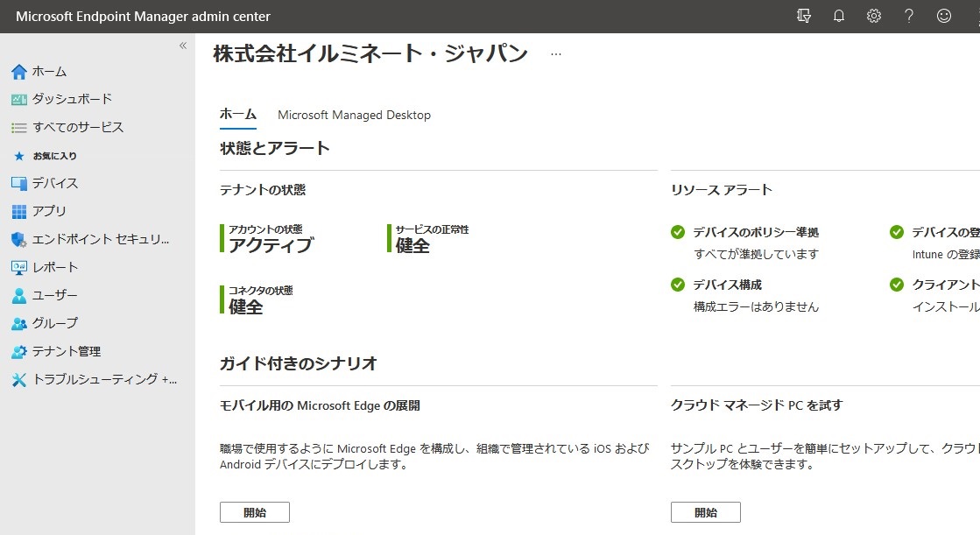
Task: Open アプリ in the sidebar
Action: (49, 211)
